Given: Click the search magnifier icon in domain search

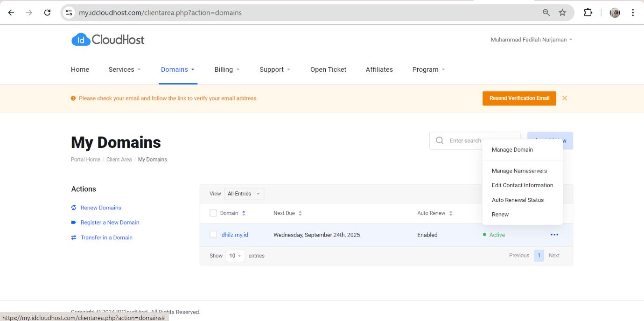Looking at the screenshot, I should tap(440, 140).
